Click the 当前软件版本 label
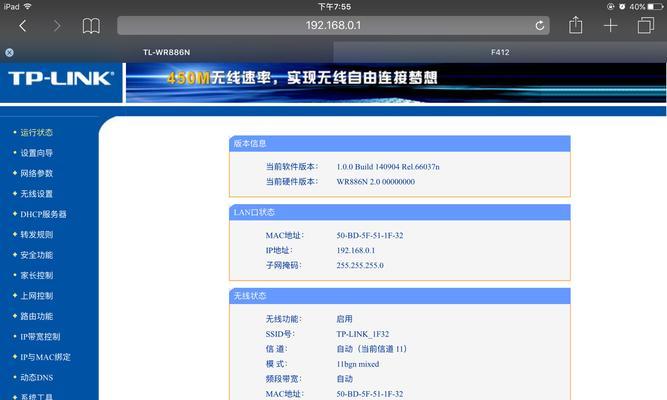Screen dimensions: 667x400 pos(292,167)
